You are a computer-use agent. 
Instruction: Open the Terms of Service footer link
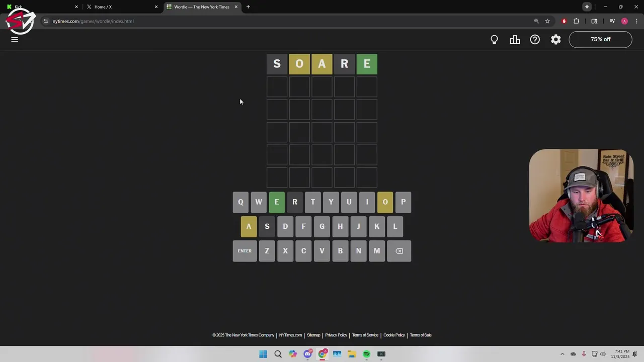[x=365, y=335]
